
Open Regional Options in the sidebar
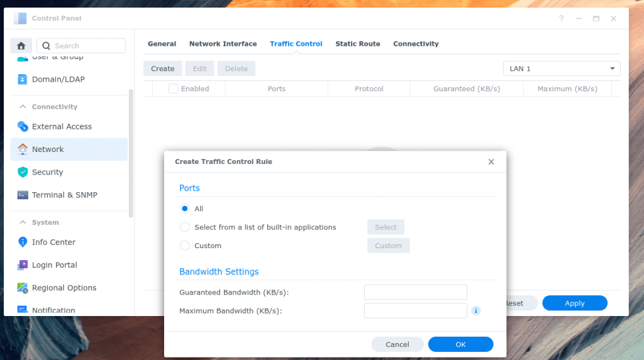pos(69,288)
